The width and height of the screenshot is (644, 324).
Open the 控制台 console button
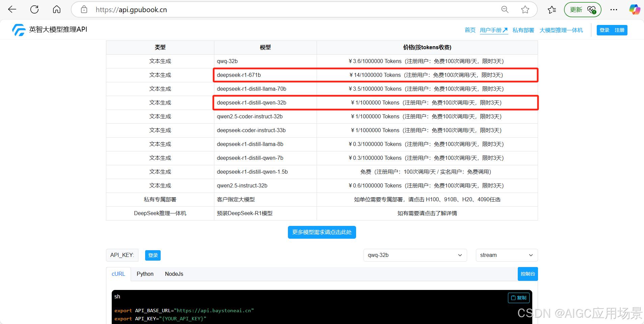click(x=528, y=274)
